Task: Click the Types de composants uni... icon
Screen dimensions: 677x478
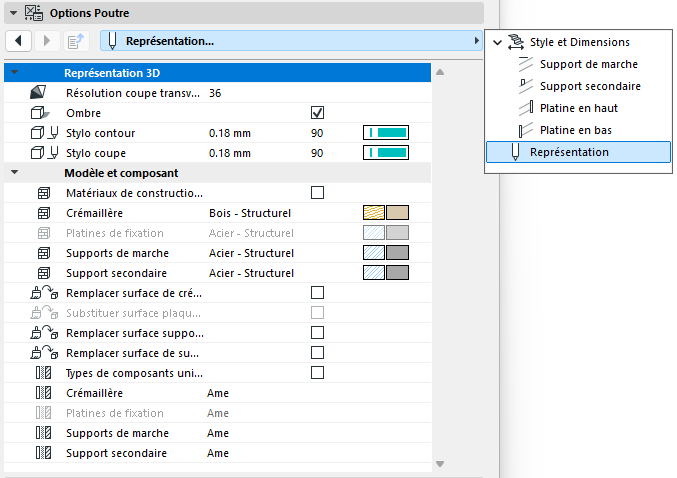Action: (43, 372)
